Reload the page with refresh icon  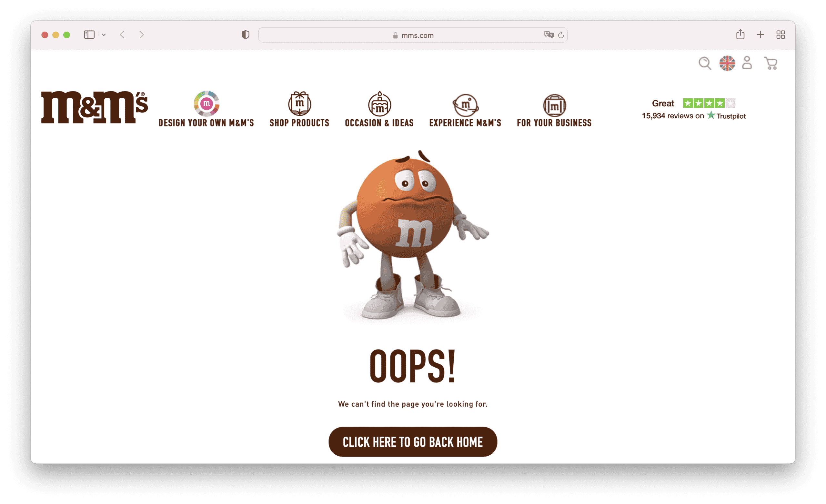coord(561,35)
